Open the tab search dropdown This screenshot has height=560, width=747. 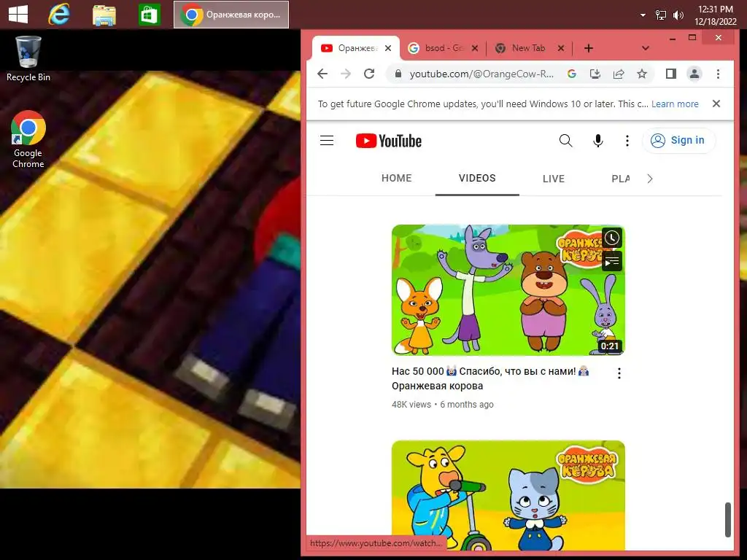[646, 48]
